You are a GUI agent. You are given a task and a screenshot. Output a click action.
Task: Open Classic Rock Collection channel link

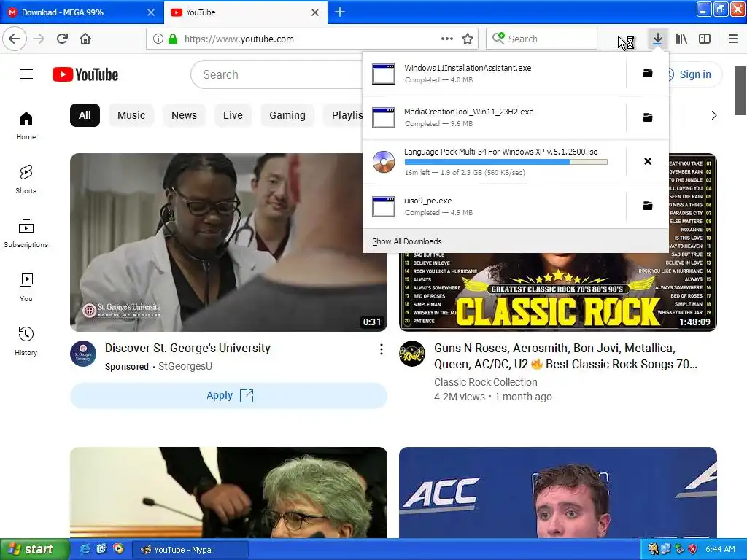[485, 382]
